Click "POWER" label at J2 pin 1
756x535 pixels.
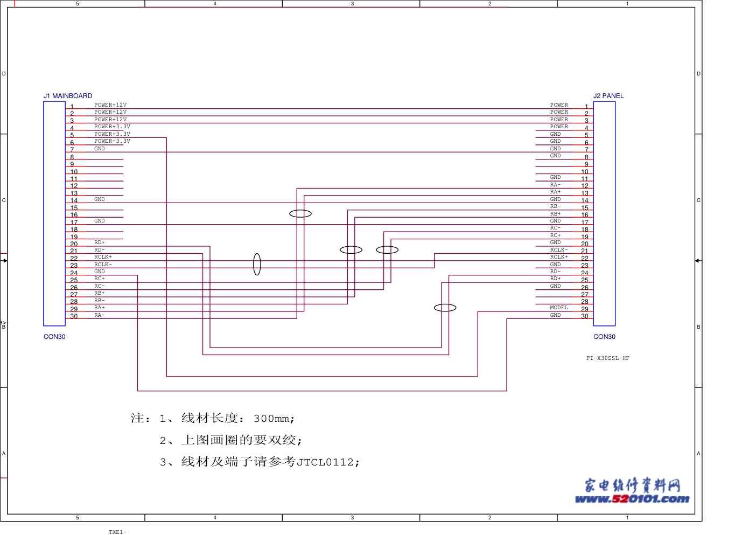(x=559, y=105)
